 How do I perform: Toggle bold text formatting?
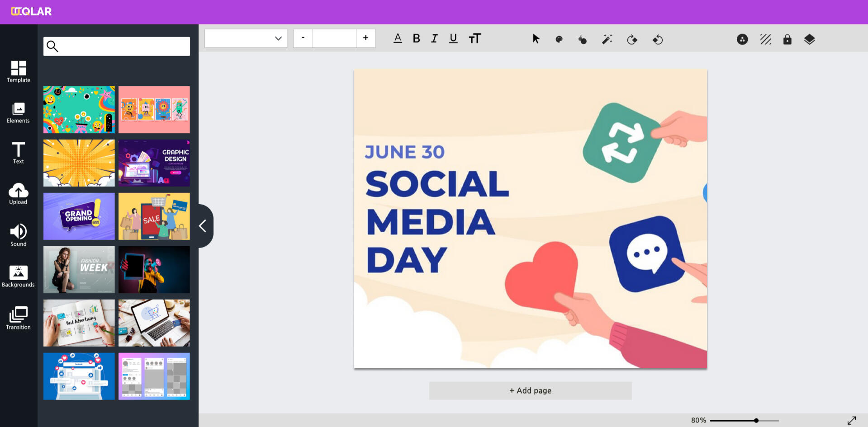click(416, 39)
